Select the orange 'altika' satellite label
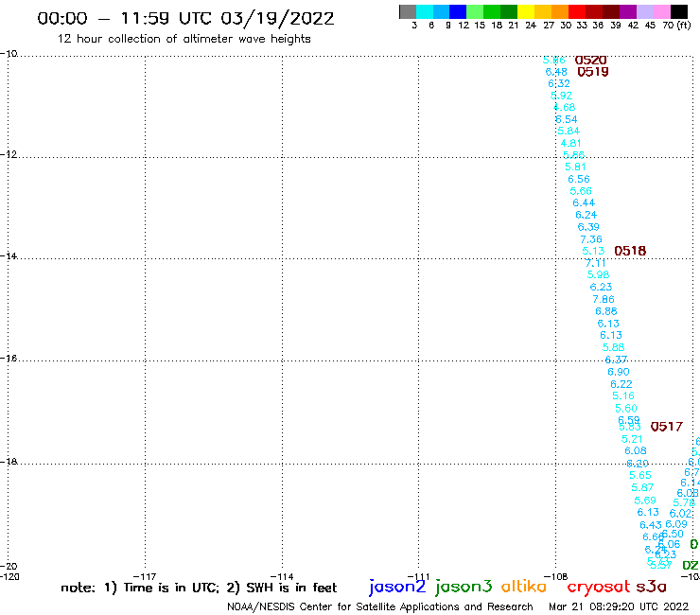Viewport: 700px width, 615px height. [x=524, y=587]
